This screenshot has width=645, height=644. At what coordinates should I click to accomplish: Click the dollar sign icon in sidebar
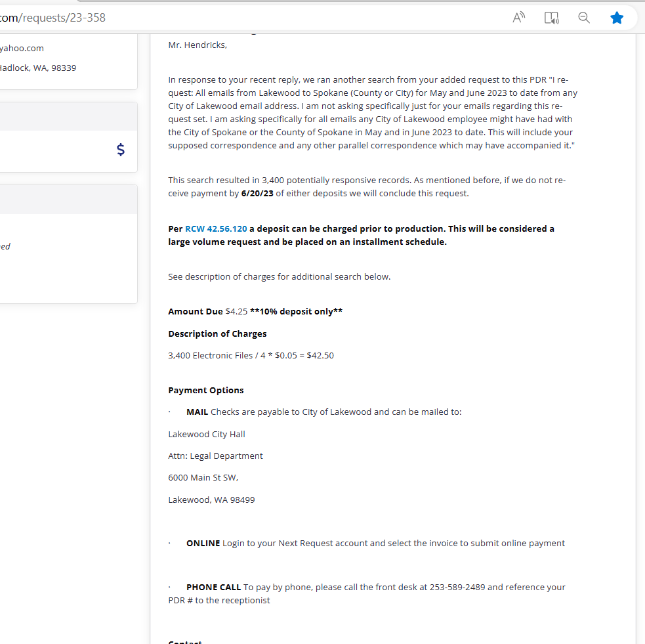(121, 150)
